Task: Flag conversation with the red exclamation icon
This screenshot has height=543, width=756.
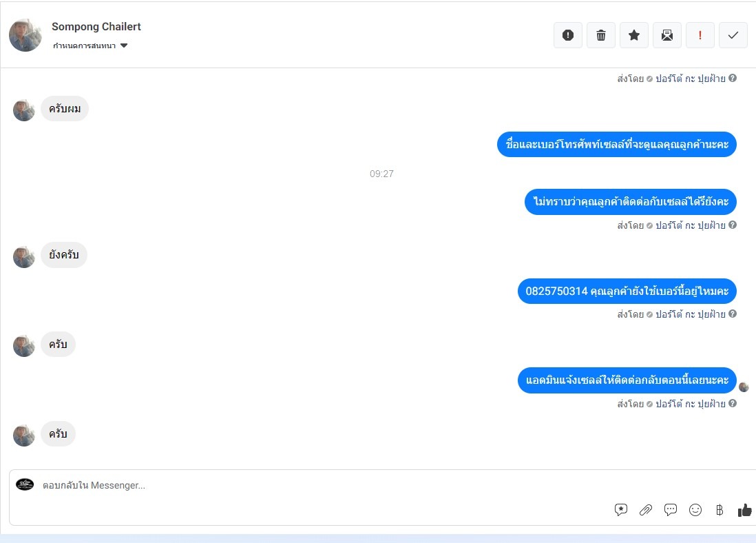Action: [x=700, y=35]
